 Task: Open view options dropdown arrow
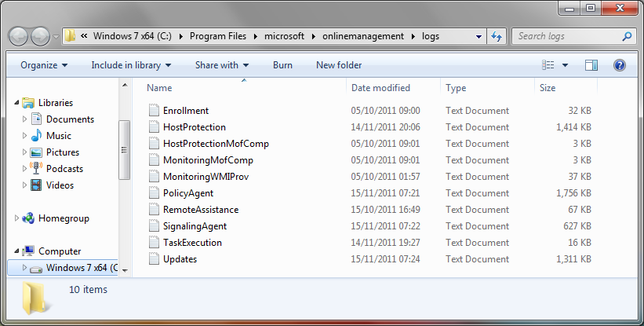[565, 65]
